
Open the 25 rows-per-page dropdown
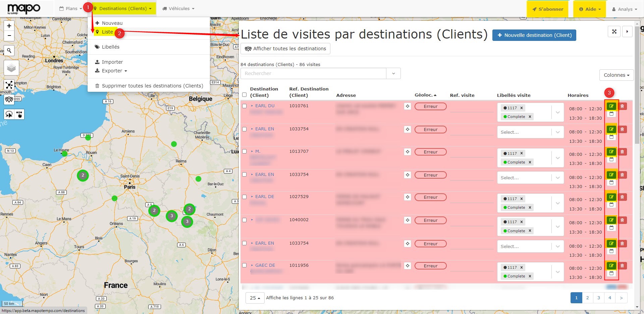click(255, 298)
